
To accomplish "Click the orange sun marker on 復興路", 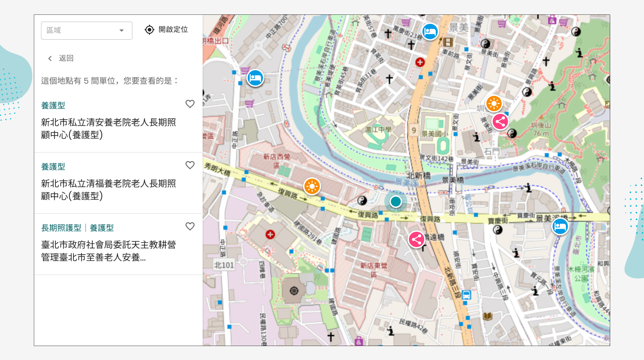I will click(x=312, y=186).
